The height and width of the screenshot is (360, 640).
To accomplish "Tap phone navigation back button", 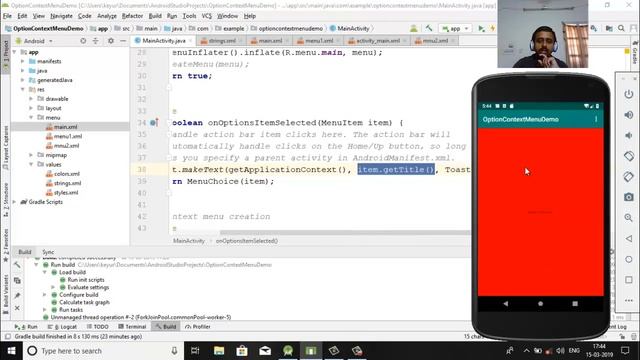I will (x=506, y=303).
